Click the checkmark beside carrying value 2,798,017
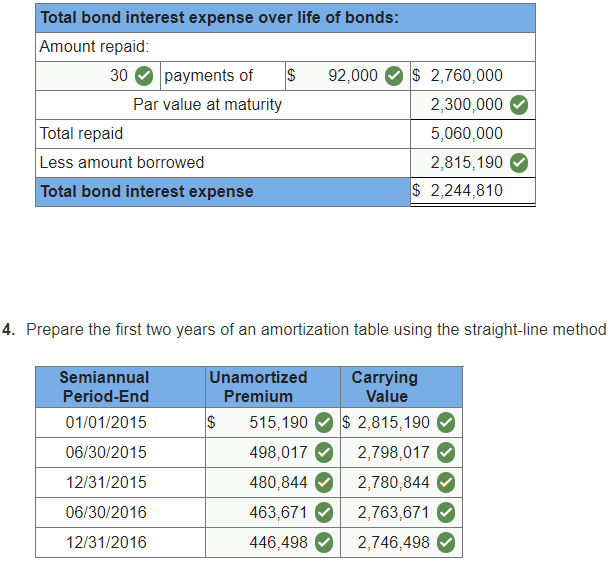The height and width of the screenshot is (562, 610). tap(446, 452)
